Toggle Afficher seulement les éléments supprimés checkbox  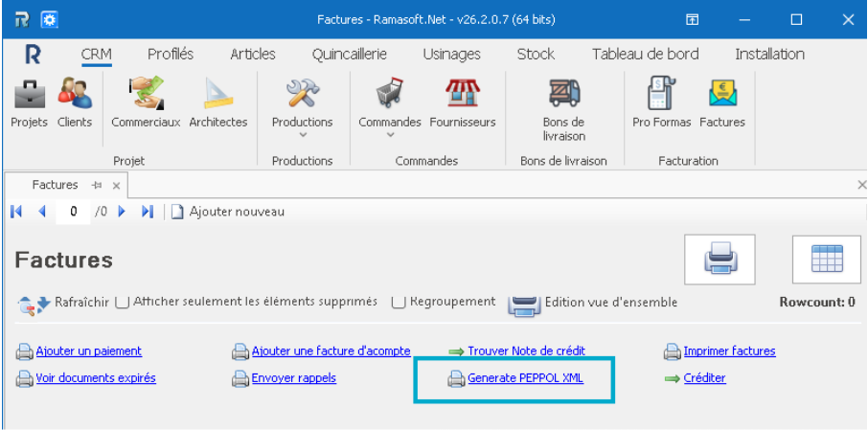(122, 303)
